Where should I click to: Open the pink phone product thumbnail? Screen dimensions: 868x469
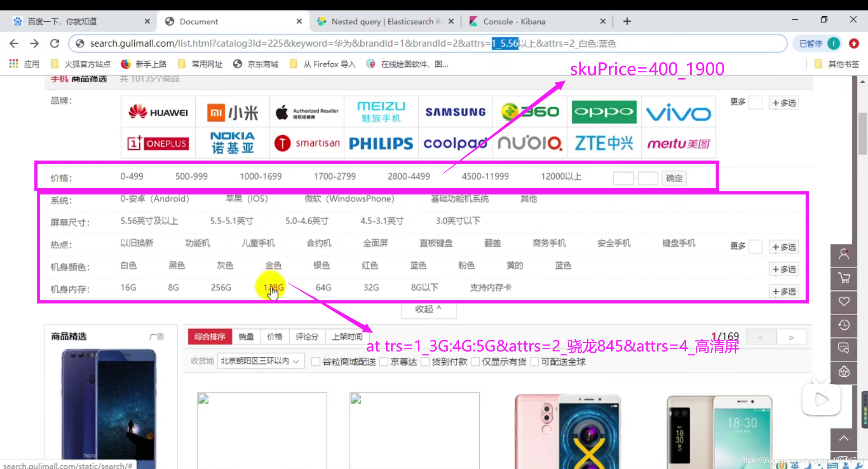pos(567,431)
